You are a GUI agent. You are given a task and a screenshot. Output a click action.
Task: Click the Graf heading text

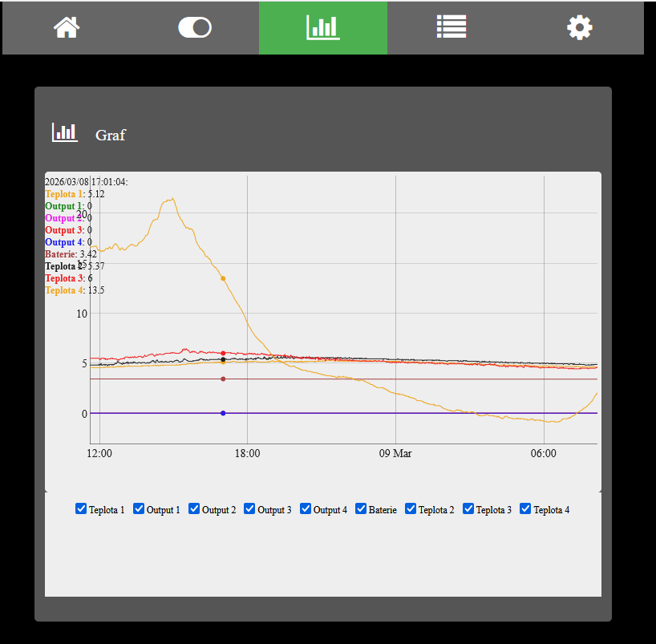pyautogui.click(x=110, y=135)
